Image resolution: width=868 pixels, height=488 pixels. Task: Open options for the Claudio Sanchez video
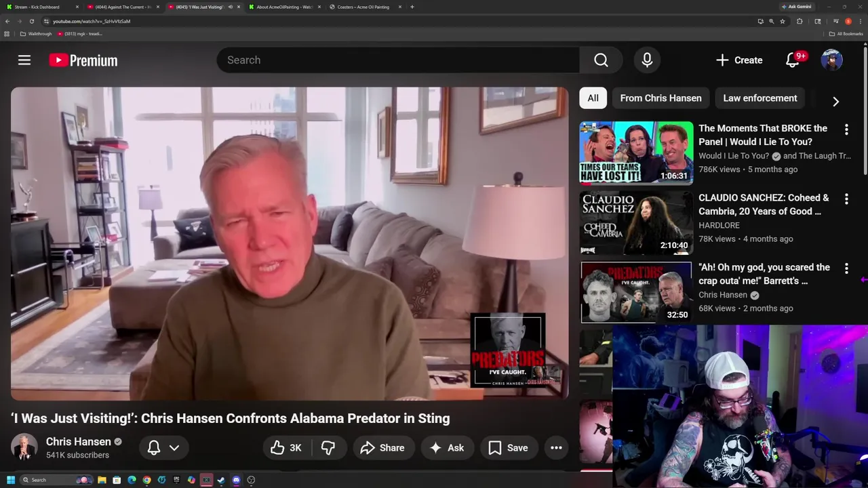pyautogui.click(x=846, y=199)
